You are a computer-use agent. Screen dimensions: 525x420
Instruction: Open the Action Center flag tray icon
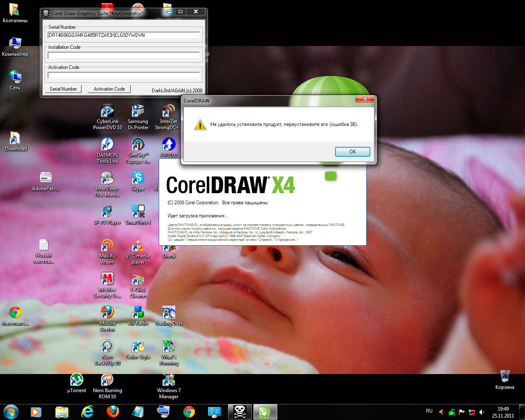tap(462, 412)
